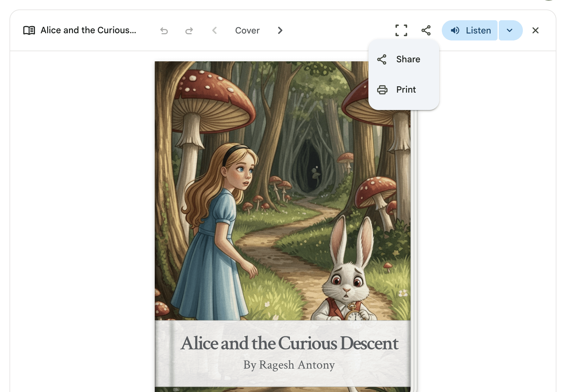Click the undo arrow icon

164,31
